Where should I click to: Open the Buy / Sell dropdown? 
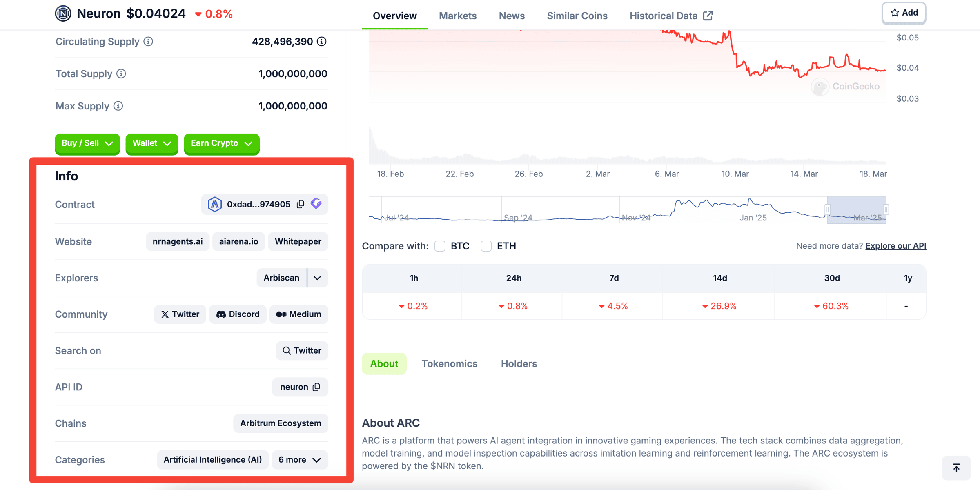click(x=87, y=143)
